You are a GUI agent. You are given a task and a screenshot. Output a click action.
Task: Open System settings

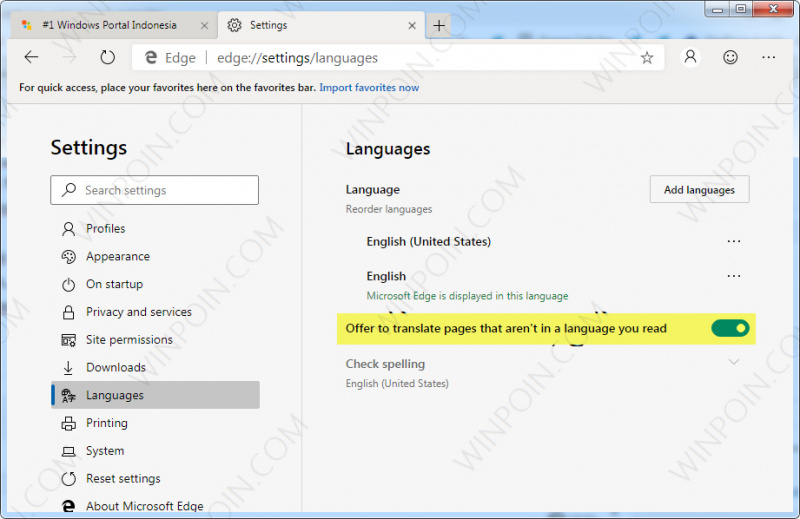coord(155,451)
